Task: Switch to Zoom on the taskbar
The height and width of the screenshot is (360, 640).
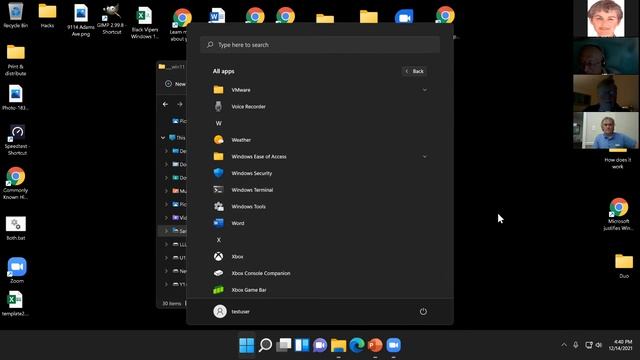Action: coord(393,345)
